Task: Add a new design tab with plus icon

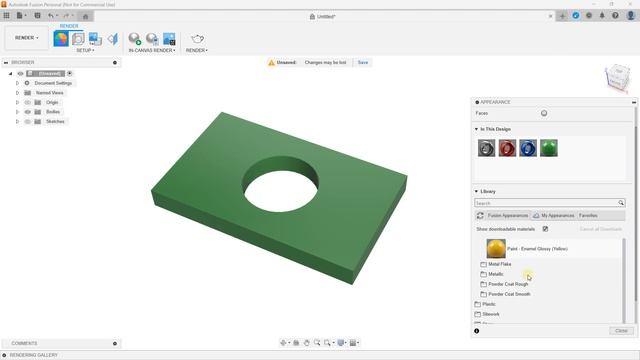Action: tap(562, 16)
